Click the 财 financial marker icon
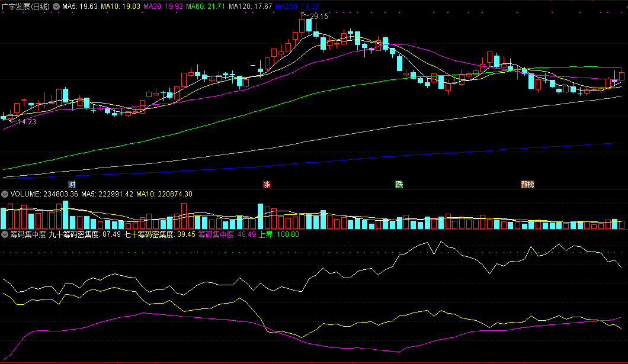Image resolution: width=628 pixels, height=364 pixels. (72, 185)
